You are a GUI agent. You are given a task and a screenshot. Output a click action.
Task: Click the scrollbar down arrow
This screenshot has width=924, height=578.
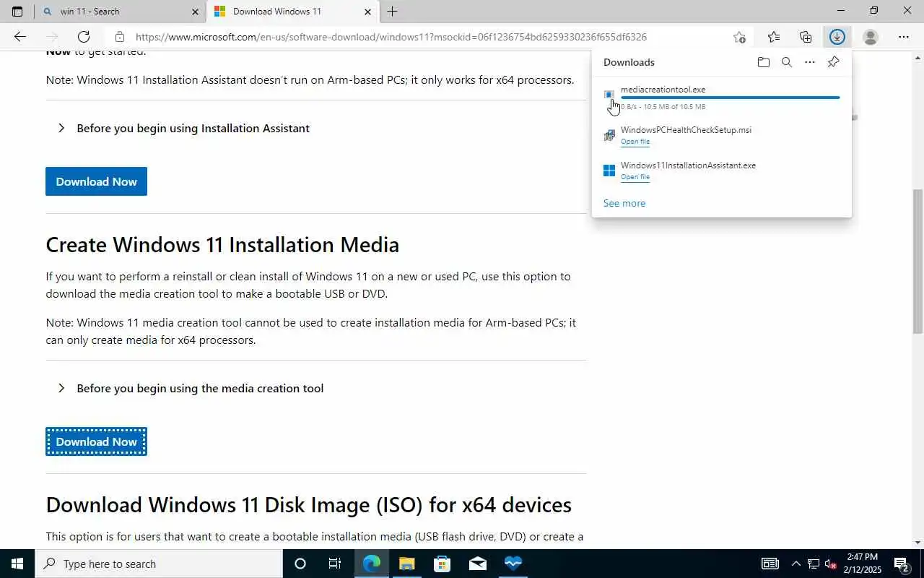[918, 542]
